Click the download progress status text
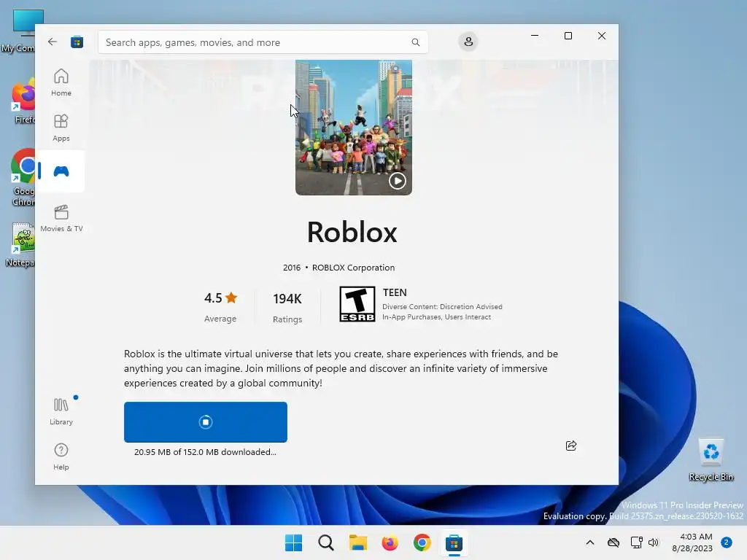The image size is (747, 560). click(205, 452)
